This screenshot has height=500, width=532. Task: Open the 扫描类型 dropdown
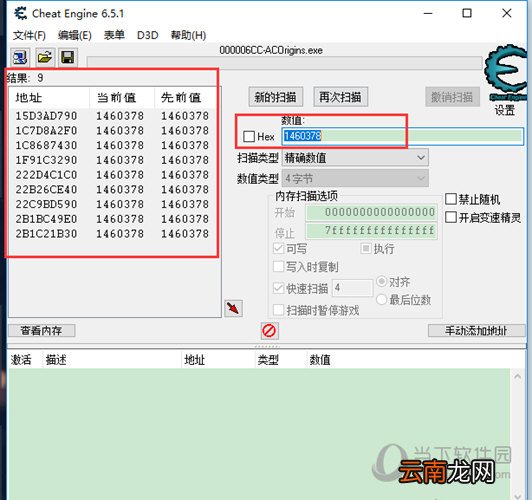[355, 158]
